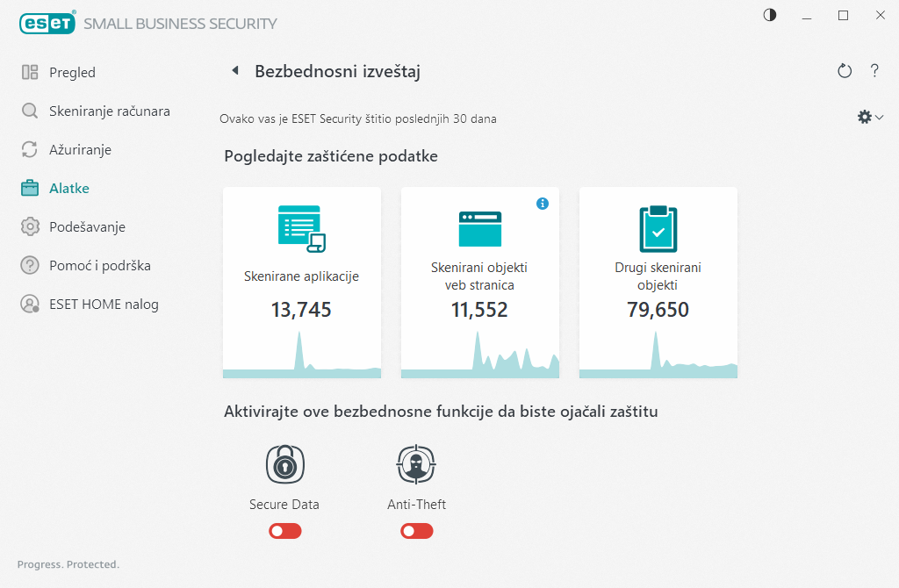The height and width of the screenshot is (588, 899).
Task: Open the Pregled menu item
Action: (72, 73)
